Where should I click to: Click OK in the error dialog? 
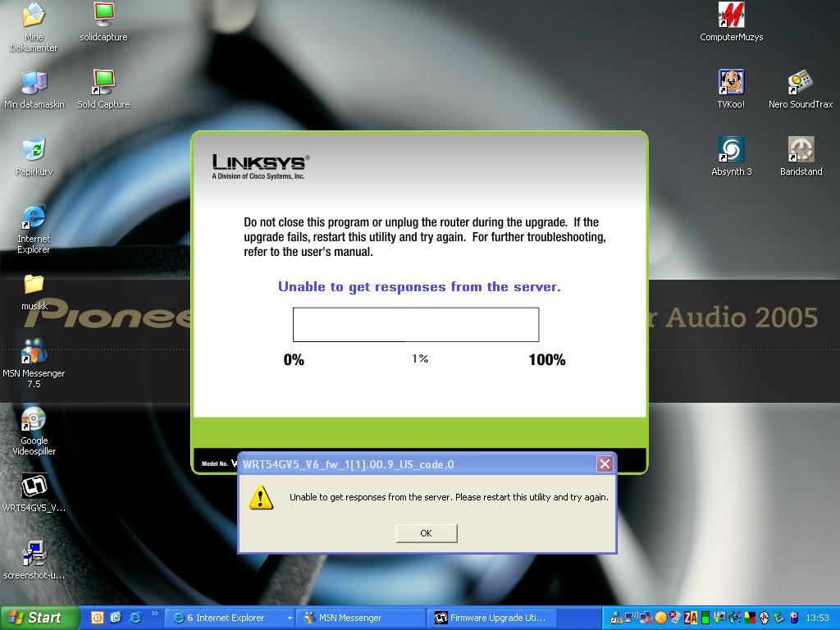[427, 533]
